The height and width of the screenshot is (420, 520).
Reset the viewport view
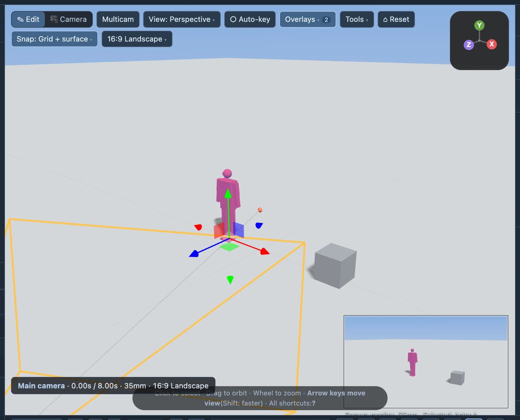click(x=396, y=19)
